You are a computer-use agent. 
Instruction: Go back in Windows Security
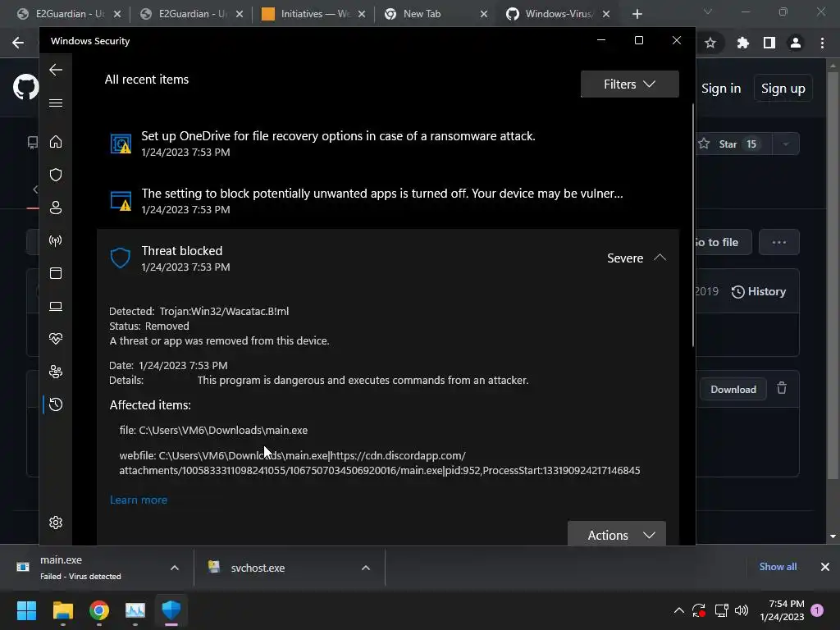(56, 70)
